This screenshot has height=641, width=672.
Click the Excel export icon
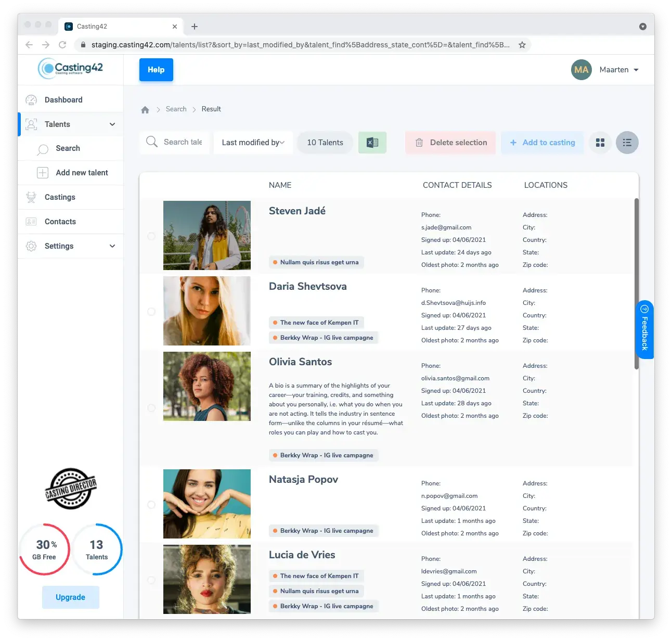click(372, 143)
